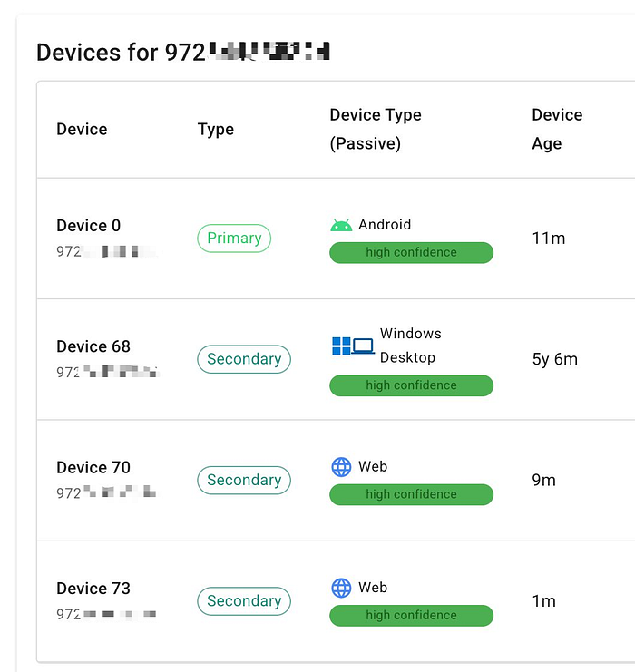
Task: Click the globe icon for Device 73
Action: 341,588
